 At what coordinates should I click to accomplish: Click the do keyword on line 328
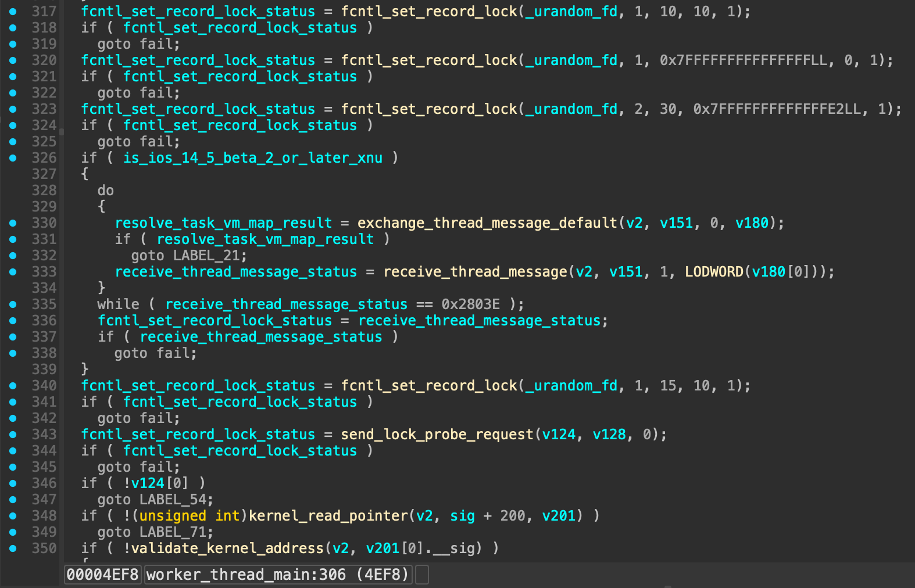[106, 191]
